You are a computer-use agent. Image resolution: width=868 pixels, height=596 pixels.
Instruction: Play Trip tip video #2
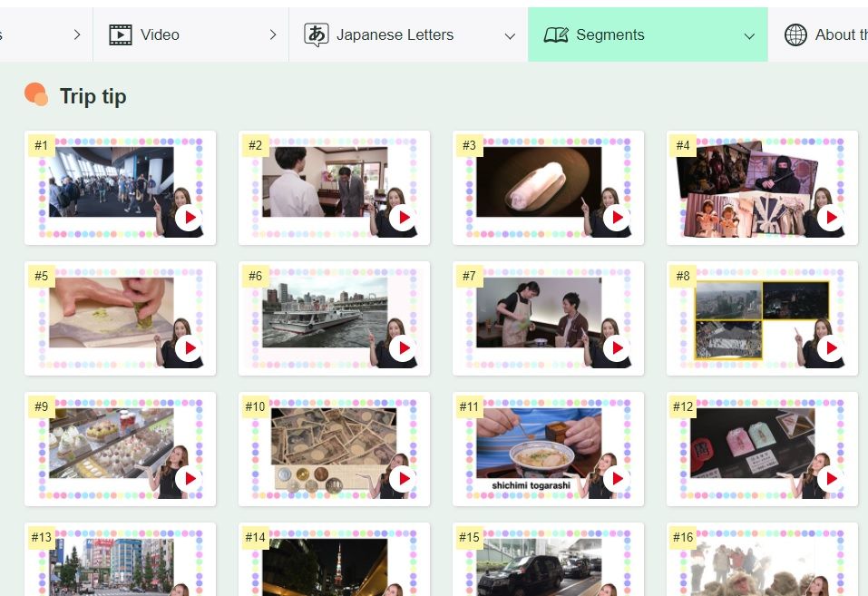click(x=403, y=217)
